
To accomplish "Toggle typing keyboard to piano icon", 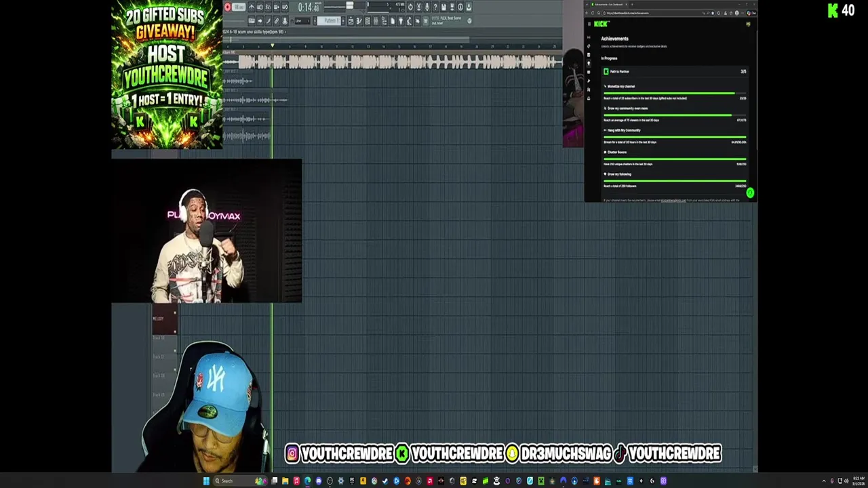I will (252, 20).
